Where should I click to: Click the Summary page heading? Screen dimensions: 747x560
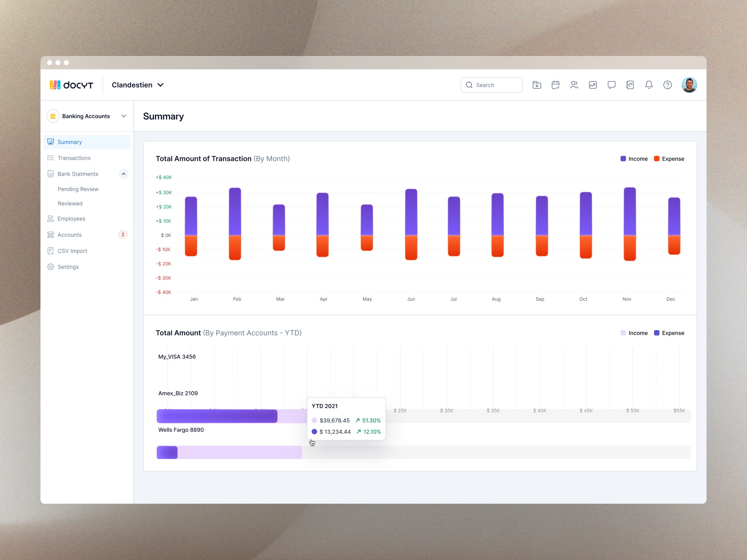(163, 116)
